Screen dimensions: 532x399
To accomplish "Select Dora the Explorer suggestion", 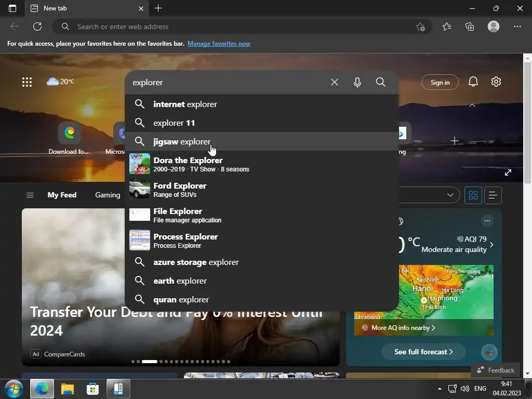I will (262, 164).
